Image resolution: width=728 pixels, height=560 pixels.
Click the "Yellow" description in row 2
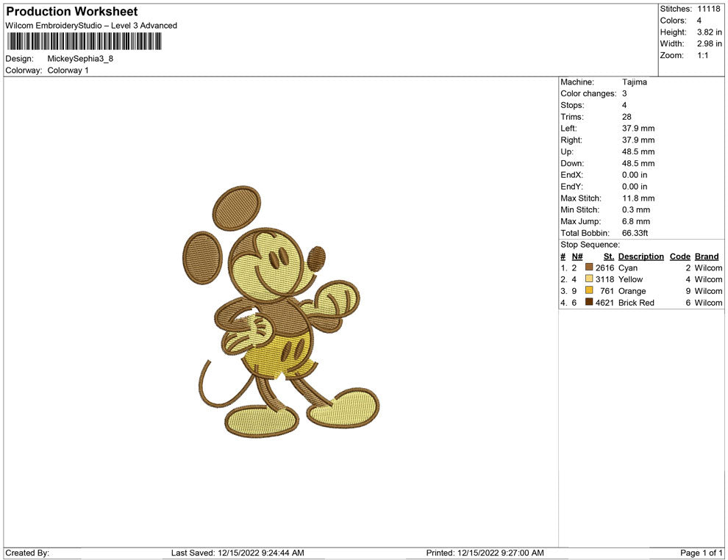[x=630, y=279]
